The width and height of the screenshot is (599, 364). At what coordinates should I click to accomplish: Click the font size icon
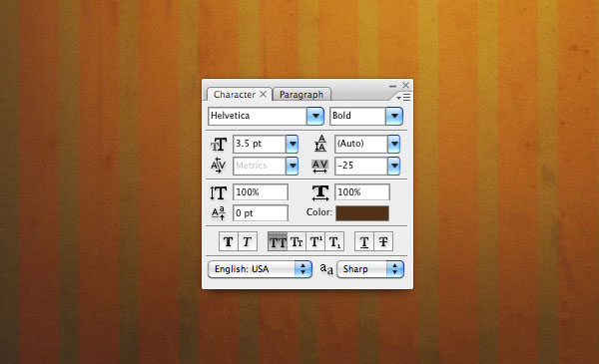pos(219,145)
